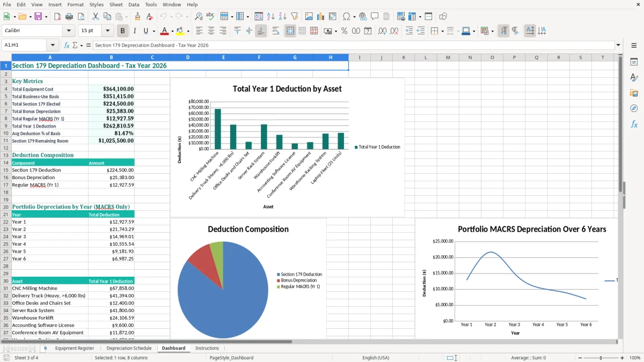Click the font color red A swatch
This screenshot has height=362, width=644.
click(164, 31)
